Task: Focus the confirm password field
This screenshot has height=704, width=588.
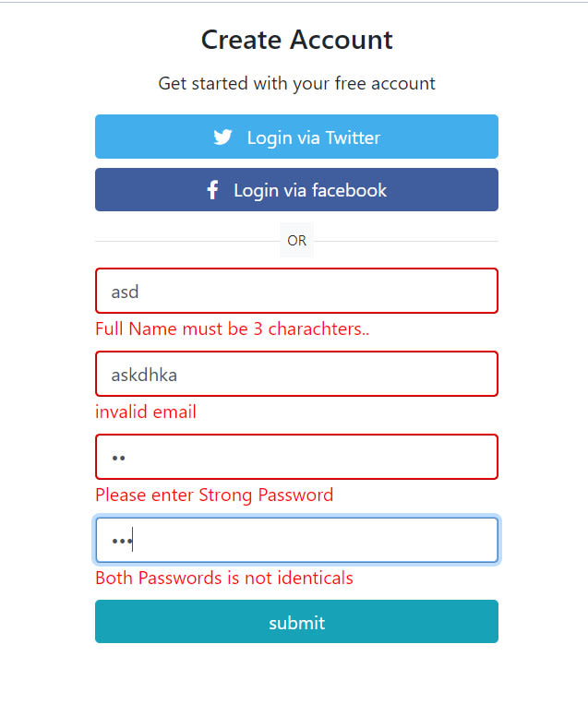Action: click(x=296, y=541)
